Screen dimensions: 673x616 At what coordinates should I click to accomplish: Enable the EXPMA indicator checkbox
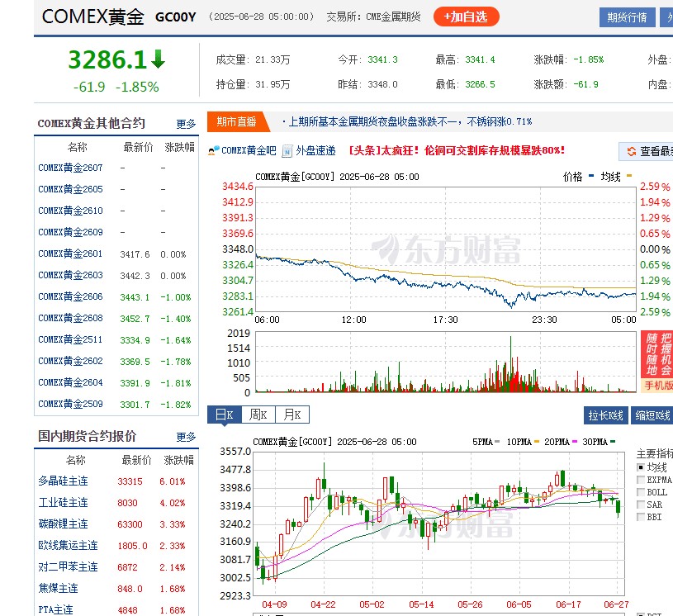pos(641,480)
